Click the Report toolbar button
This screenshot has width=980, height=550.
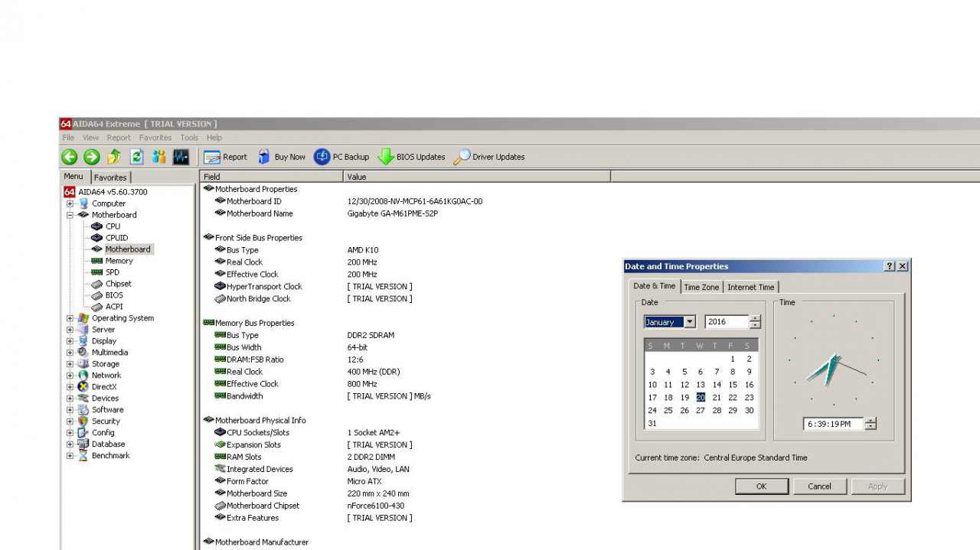tap(226, 157)
